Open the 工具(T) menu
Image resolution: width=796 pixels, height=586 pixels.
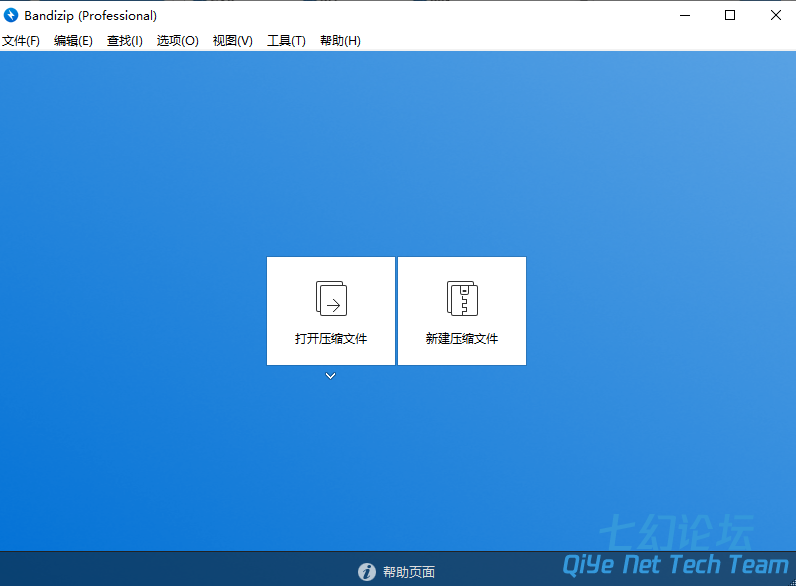click(x=286, y=41)
